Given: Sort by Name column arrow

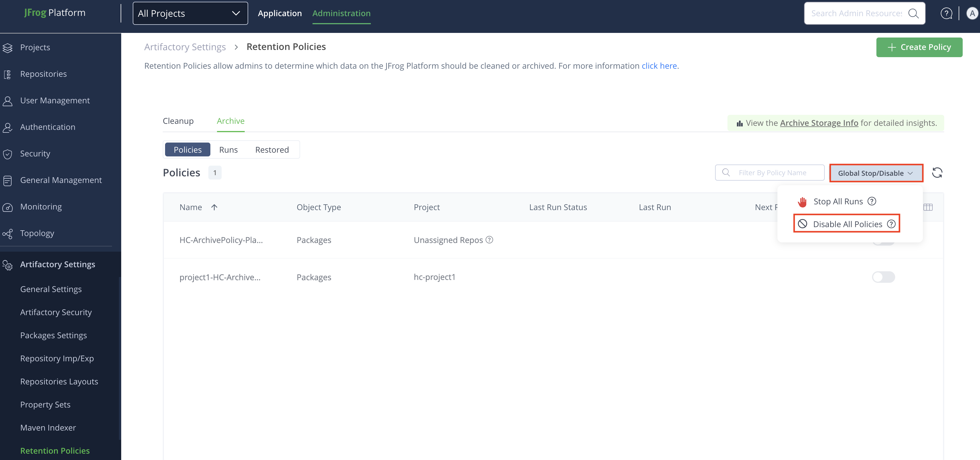Looking at the screenshot, I should (x=214, y=207).
